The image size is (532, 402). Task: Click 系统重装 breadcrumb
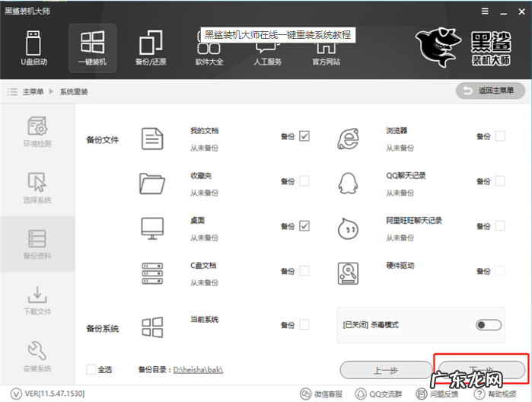74,91
